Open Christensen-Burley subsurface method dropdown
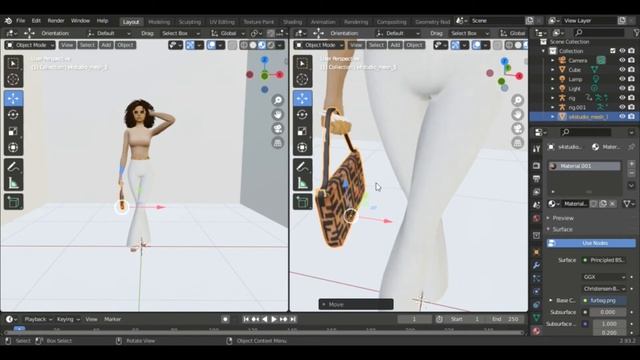This screenshot has height=360, width=640. [x=604, y=289]
